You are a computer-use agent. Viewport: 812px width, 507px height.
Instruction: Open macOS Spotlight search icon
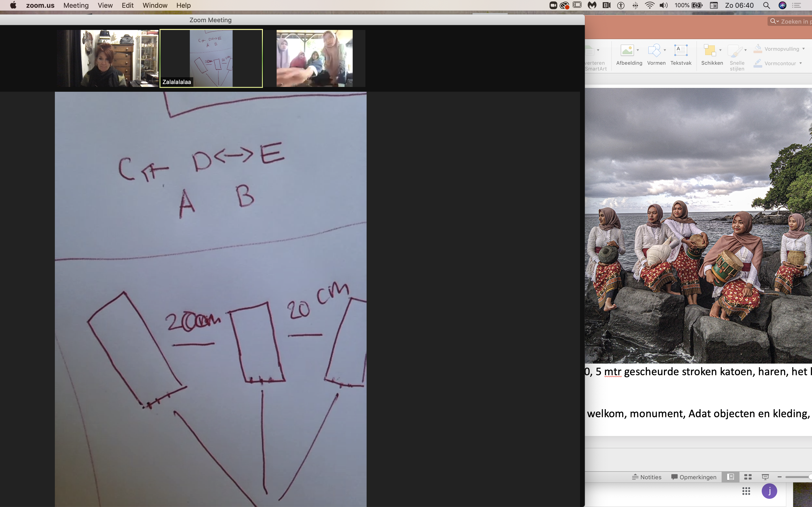pyautogui.click(x=766, y=5)
